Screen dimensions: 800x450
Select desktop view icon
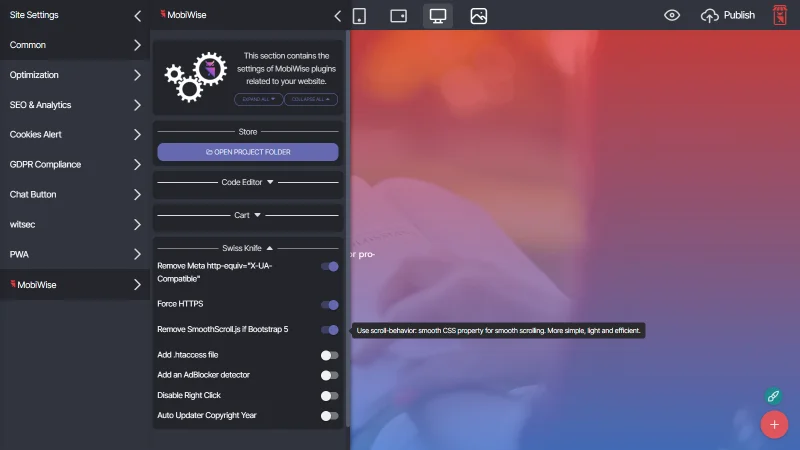(x=438, y=16)
